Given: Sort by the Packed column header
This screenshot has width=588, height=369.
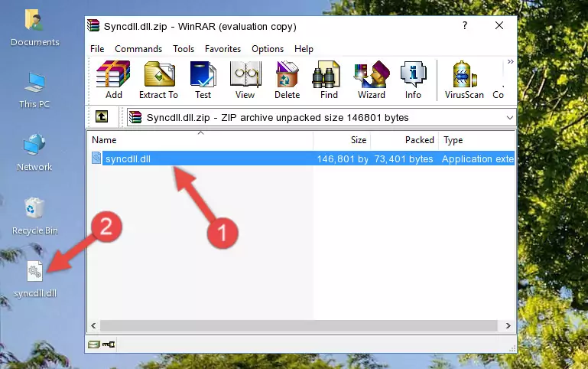Looking at the screenshot, I should click(404, 140).
